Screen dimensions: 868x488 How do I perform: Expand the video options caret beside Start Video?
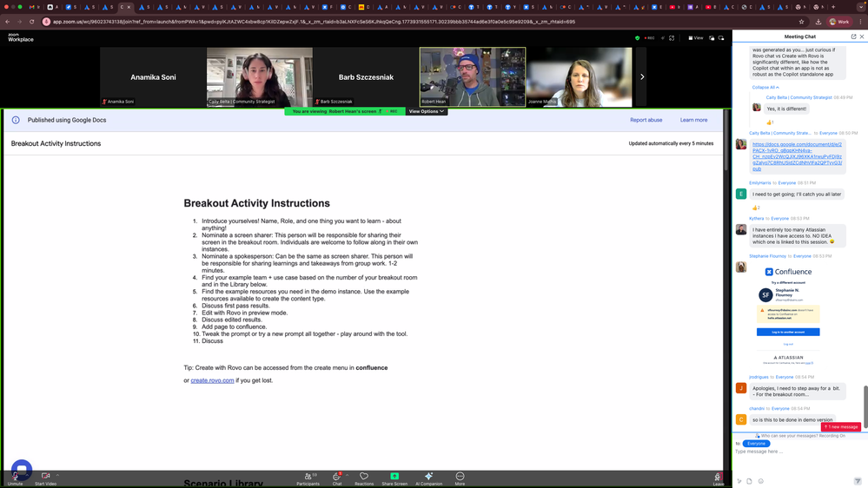click(57, 475)
